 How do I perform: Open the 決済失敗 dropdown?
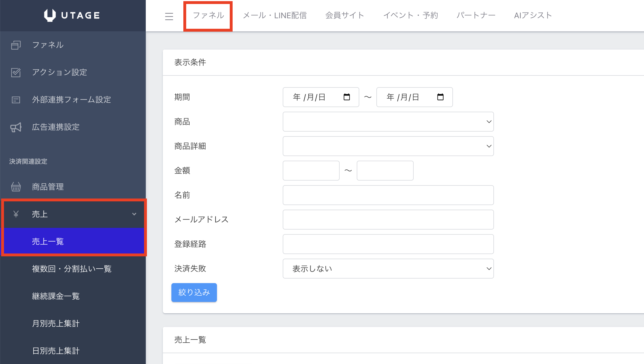pyautogui.click(x=388, y=269)
